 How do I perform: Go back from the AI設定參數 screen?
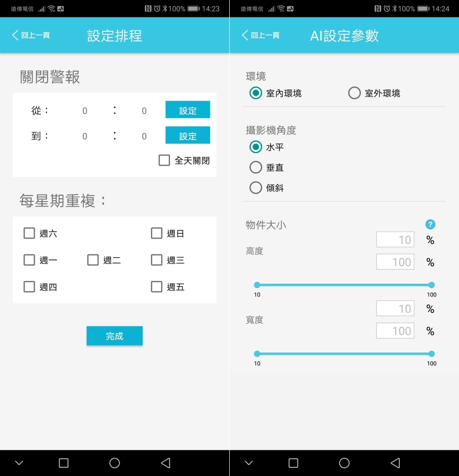(260, 35)
